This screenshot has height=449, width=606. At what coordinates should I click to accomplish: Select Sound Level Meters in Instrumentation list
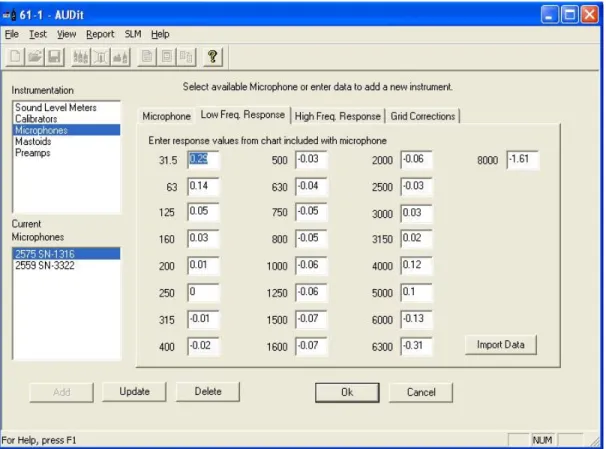click(66, 107)
